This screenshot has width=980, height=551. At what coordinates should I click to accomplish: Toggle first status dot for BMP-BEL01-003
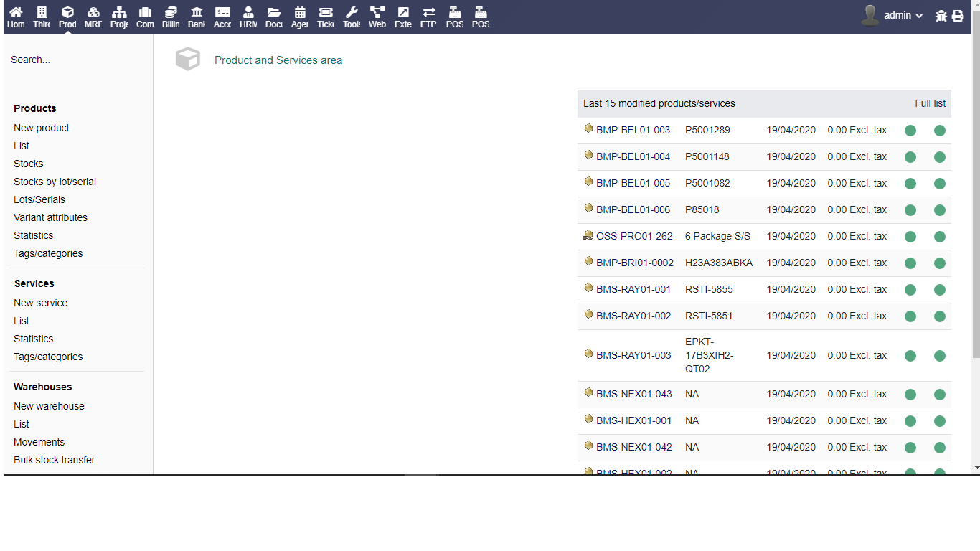[x=910, y=131]
